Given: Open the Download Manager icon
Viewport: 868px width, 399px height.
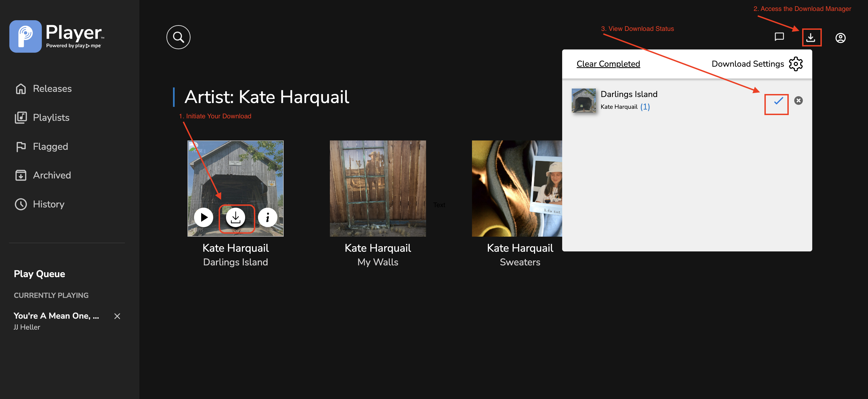Looking at the screenshot, I should (811, 37).
